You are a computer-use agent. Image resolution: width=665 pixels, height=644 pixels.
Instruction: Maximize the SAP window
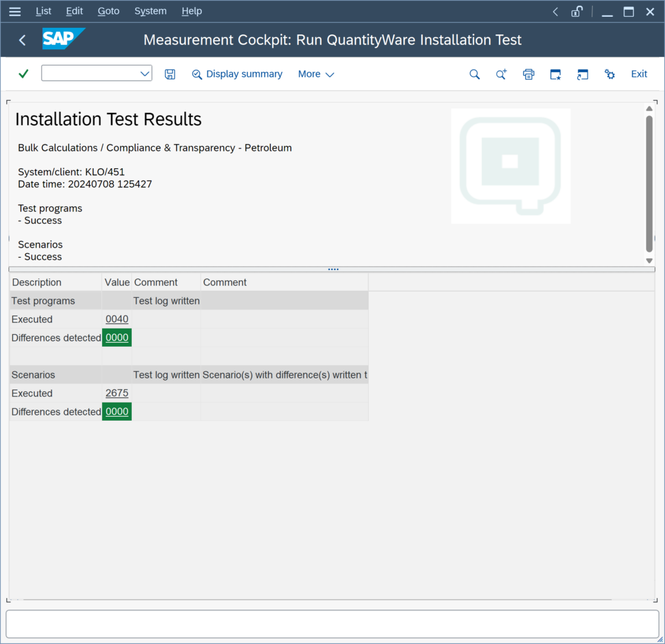coord(629,12)
